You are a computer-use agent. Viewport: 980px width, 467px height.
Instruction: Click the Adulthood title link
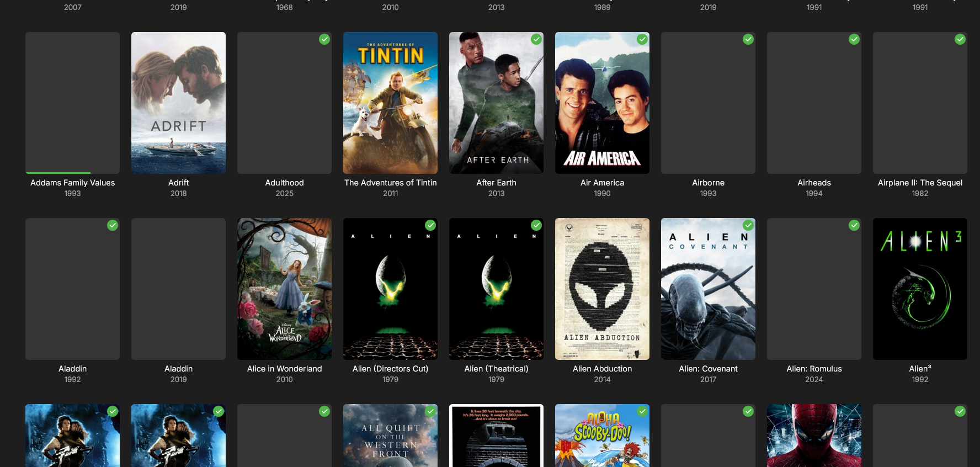[x=284, y=183]
